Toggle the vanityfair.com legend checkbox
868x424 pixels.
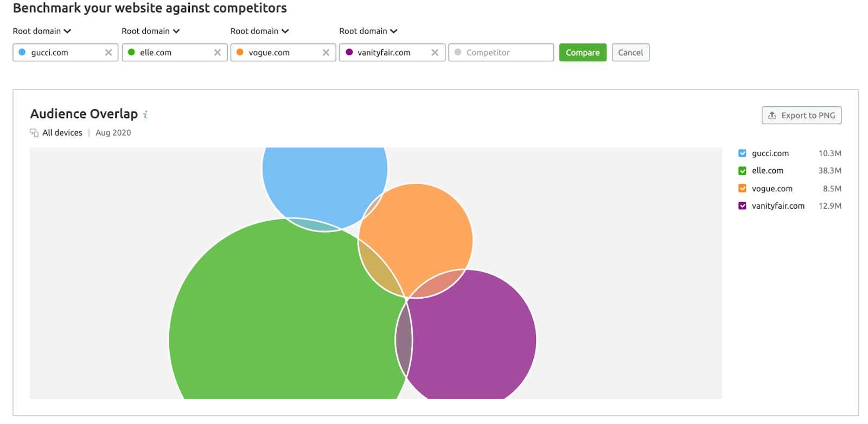pyautogui.click(x=743, y=205)
